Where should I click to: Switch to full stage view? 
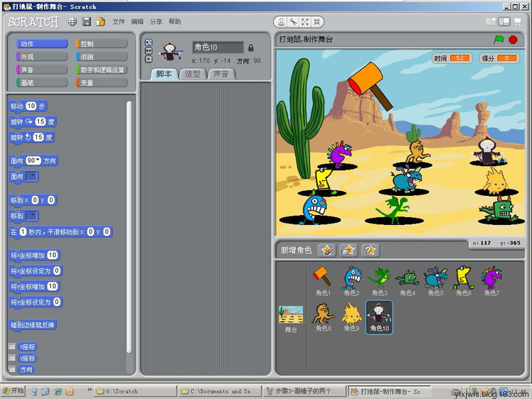[x=504, y=22]
